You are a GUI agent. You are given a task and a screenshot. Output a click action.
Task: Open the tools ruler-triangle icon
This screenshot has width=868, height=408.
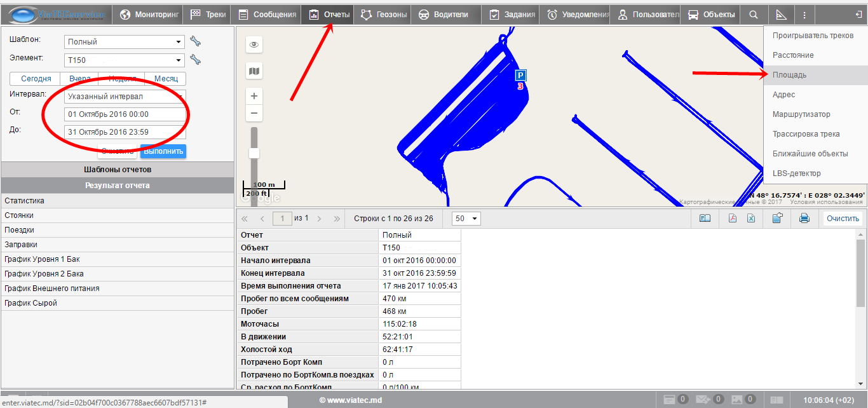pyautogui.click(x=781, y=15)
